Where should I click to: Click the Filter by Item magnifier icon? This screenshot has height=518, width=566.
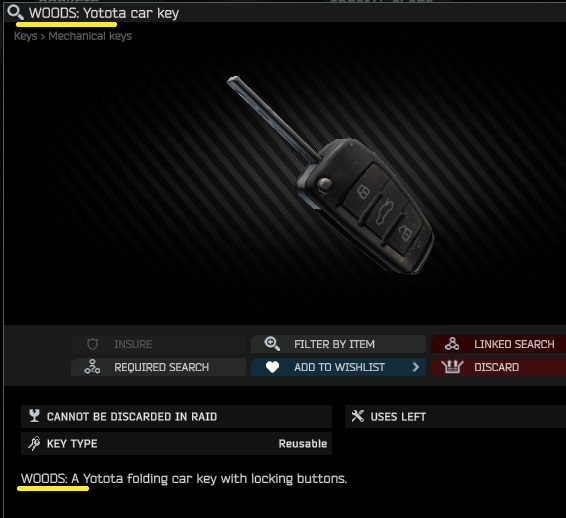272,344
